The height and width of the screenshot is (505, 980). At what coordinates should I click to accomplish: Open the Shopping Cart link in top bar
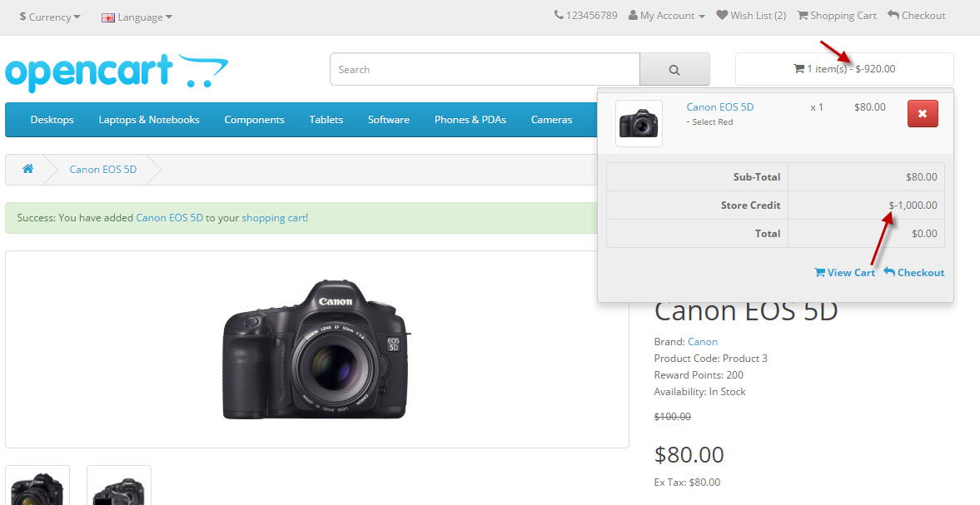point(837,16)
